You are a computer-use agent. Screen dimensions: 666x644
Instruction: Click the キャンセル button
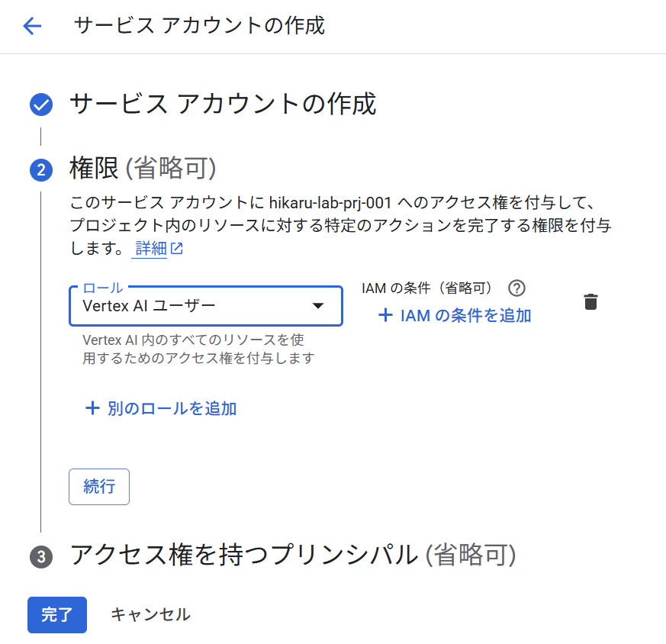pos(150,614)
